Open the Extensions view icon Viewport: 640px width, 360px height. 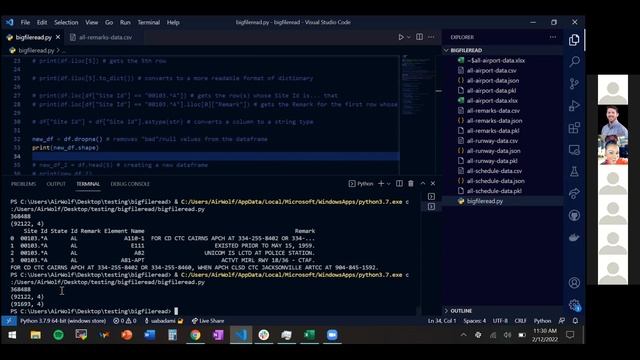574,128
